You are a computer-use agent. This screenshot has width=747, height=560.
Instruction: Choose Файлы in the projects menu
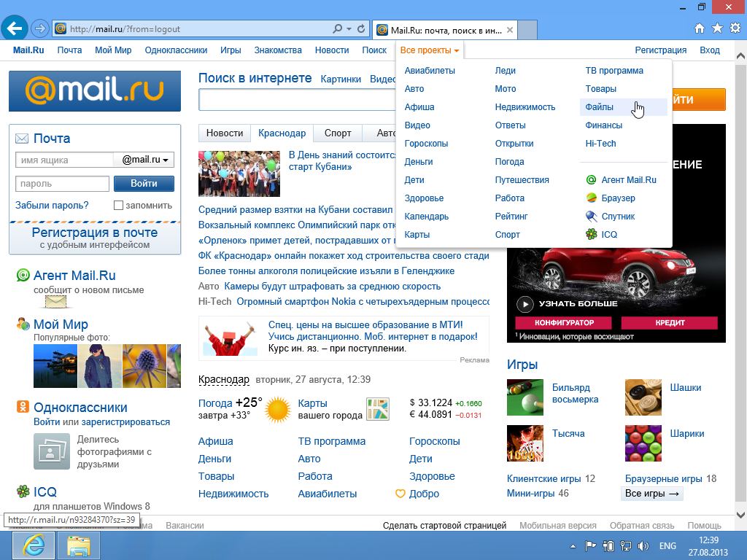coord(600,107)
